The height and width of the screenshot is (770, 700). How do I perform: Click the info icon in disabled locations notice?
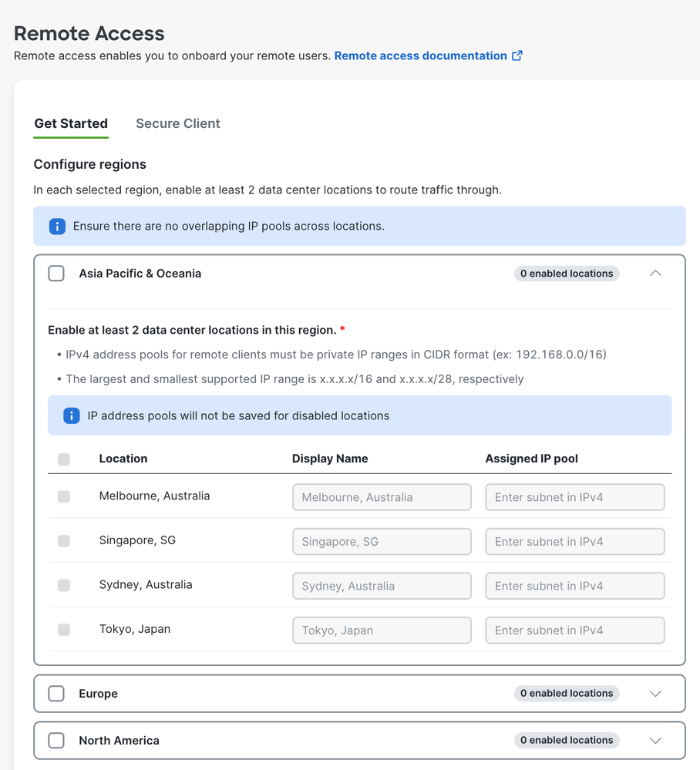coord(72,416)
